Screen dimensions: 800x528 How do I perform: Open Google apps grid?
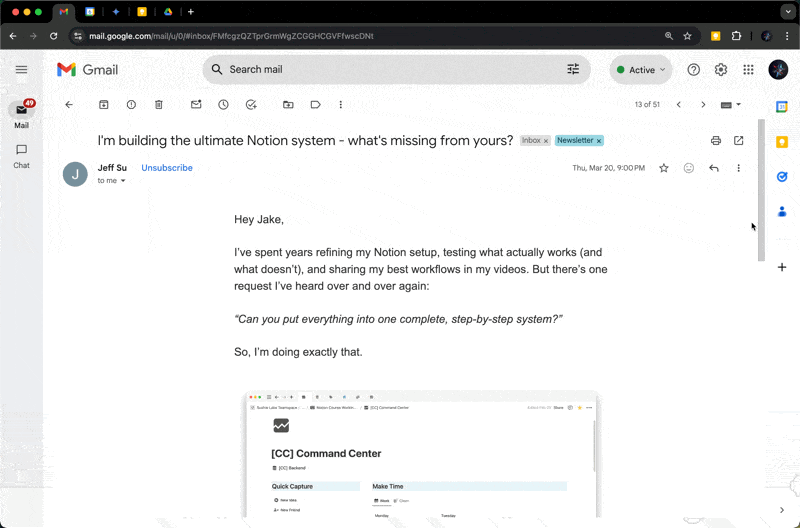(748, 69)
